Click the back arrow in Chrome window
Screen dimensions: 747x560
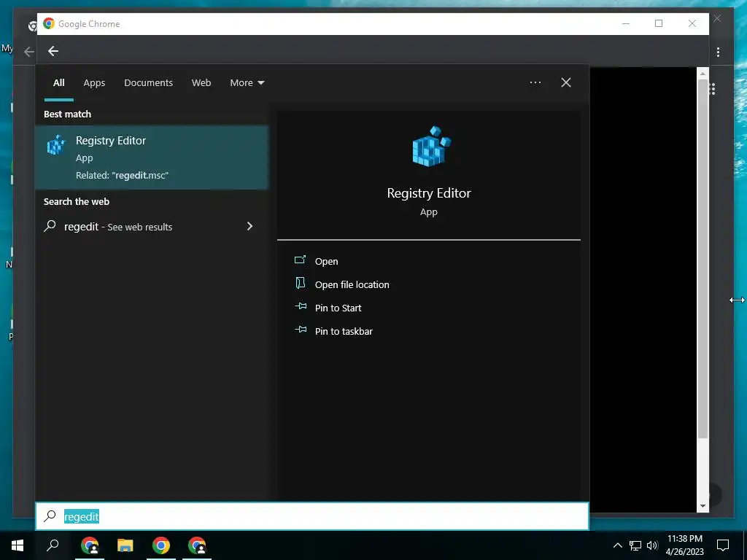tap(53, 51)
